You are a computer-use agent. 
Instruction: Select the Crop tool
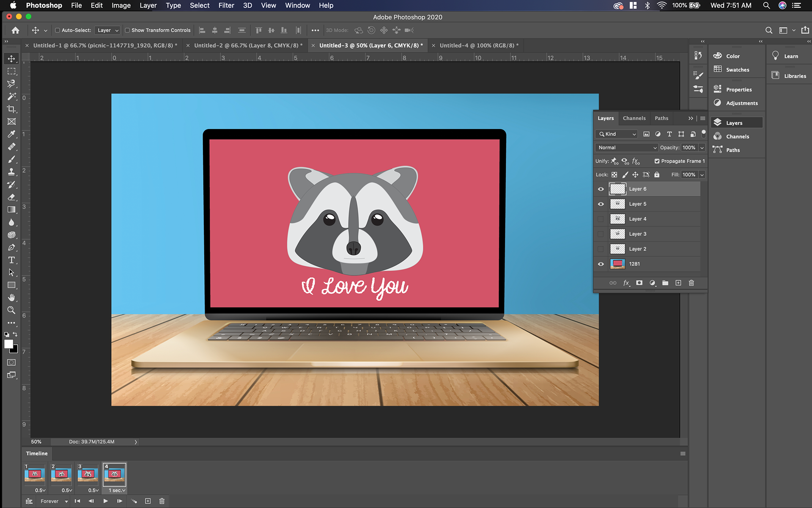click(11, 109)
